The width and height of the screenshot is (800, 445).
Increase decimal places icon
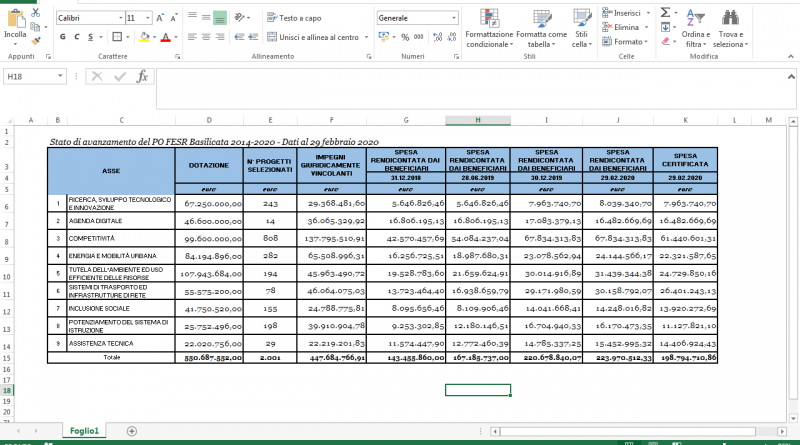[x=437, y=37]
